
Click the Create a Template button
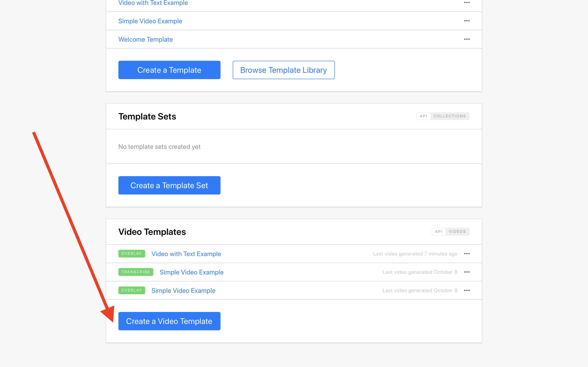click(x=169, y=70)
